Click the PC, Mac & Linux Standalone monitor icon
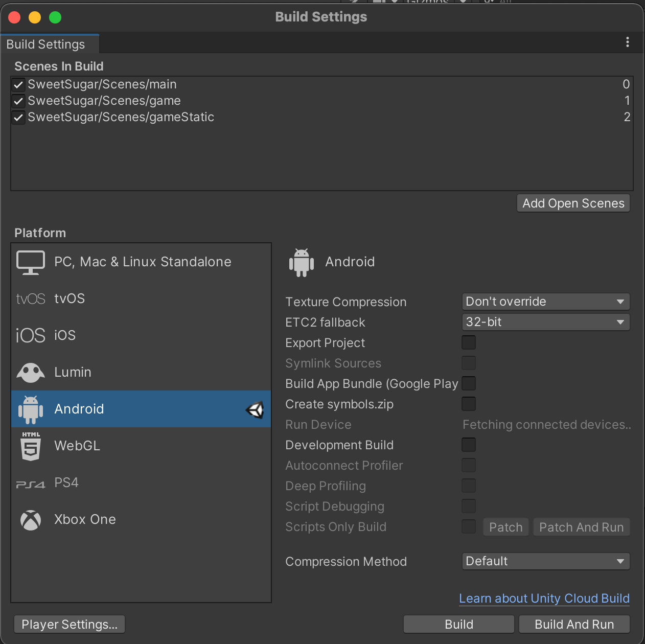This screenshot has width=645, height=644. [x=31, y=263]
